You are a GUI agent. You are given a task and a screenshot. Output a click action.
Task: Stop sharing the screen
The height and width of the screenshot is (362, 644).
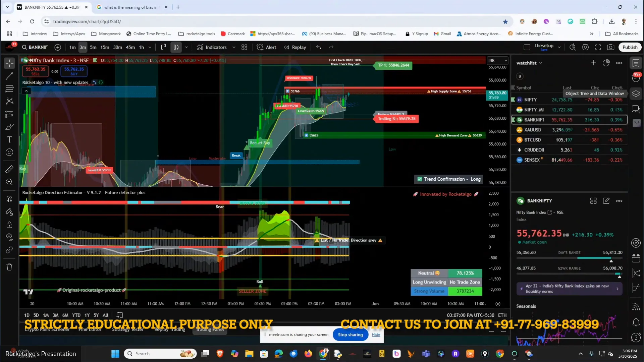(x=350, y=335)
